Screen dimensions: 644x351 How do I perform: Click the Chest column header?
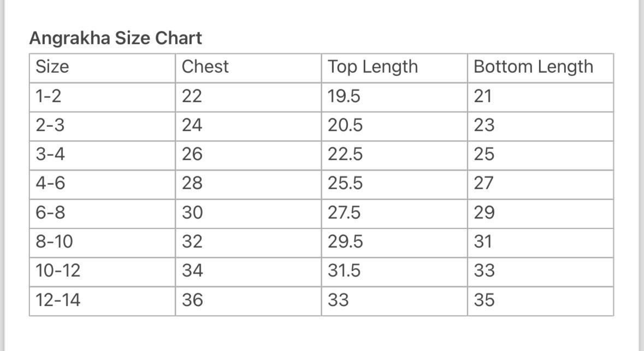[205, 67]
